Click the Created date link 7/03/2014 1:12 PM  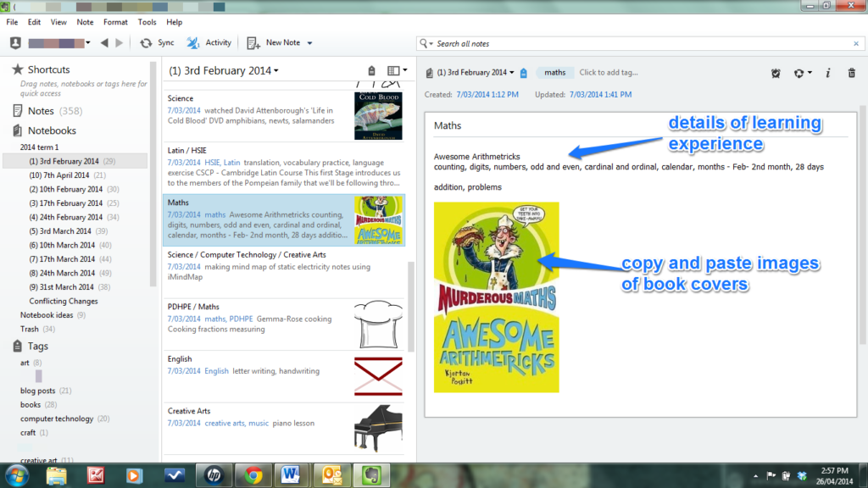click(x=487, y=95)
